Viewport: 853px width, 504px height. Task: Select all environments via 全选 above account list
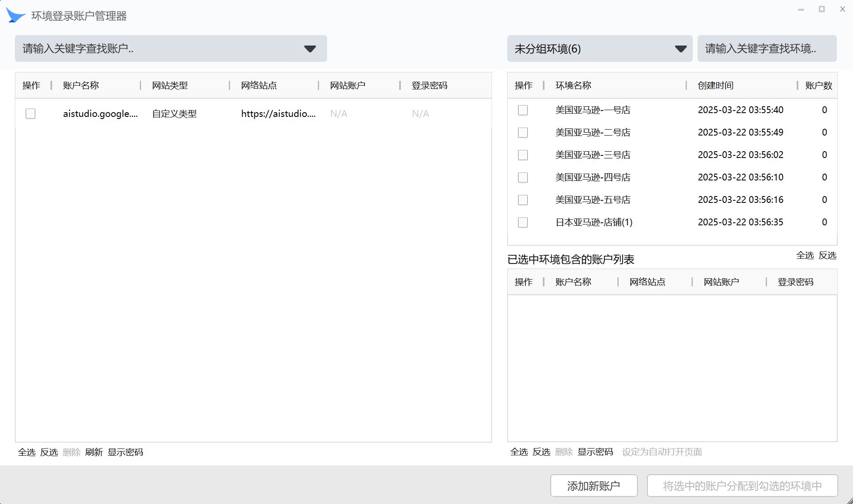pyautogui.click(x=805, y=255)
